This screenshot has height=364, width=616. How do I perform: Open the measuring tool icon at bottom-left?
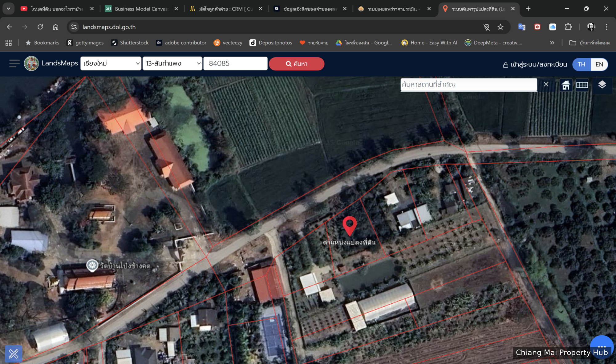(x=14, y=354)
